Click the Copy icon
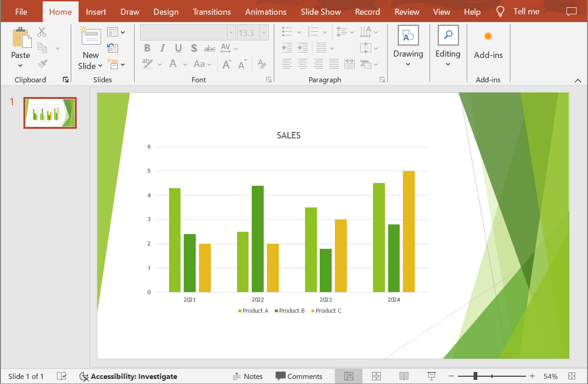588x384 pixels. coord(41,47)
